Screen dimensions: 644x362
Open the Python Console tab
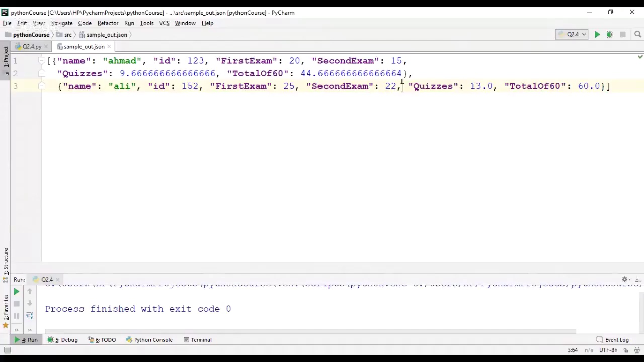(x=149, y=340)
